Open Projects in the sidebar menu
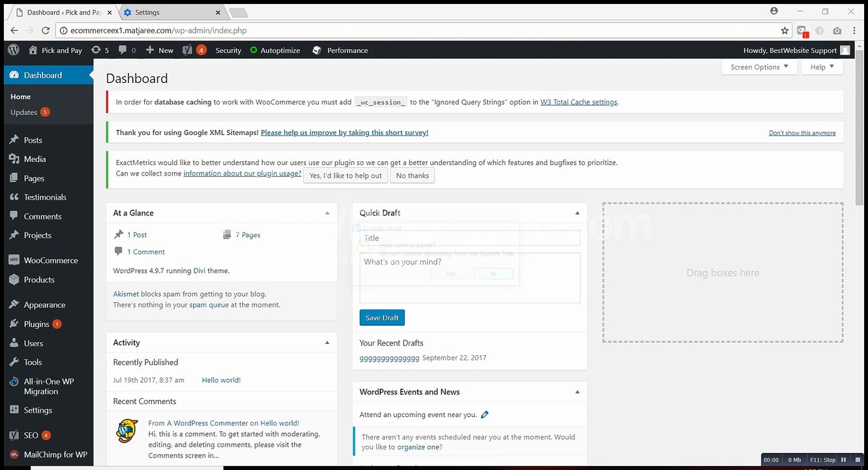868x470 pixels. pyautogui.click(x=37, y=235)
